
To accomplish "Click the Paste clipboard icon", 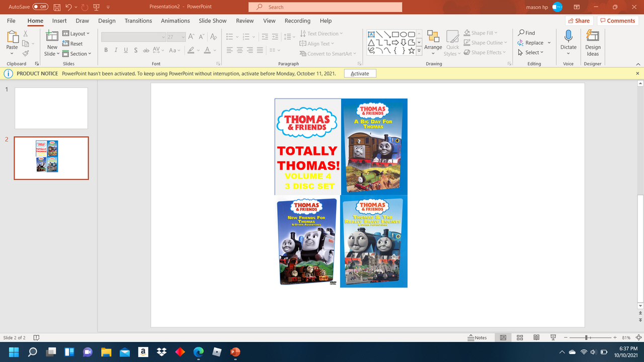I will tap(12, 37).
